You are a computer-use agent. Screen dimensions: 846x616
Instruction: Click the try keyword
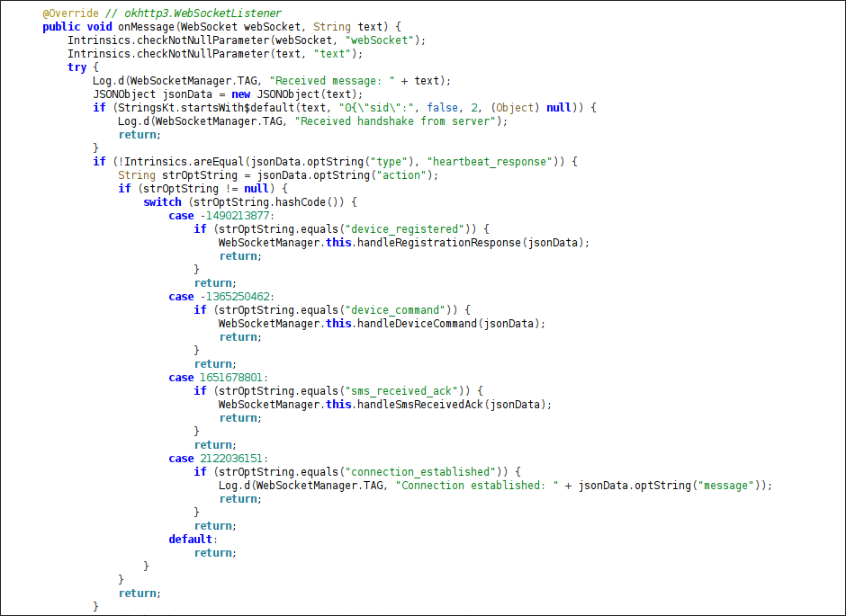click(x=76, y=67)
